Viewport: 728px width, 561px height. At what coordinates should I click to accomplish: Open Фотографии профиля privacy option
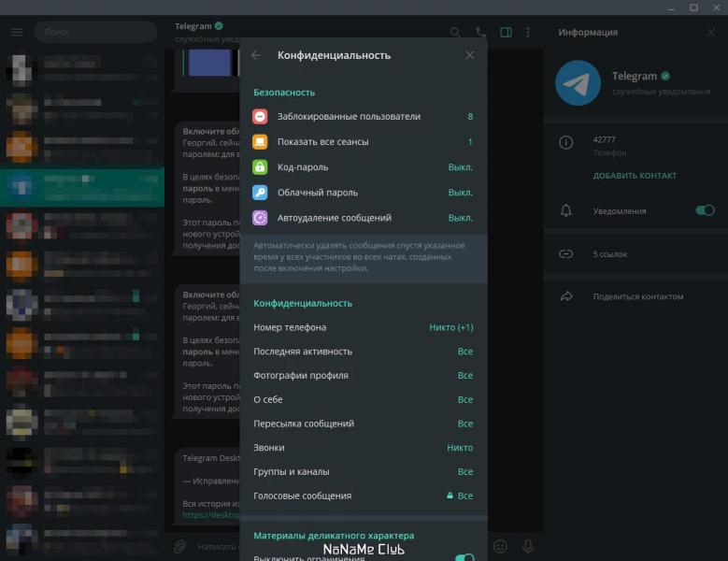point(364,375)
